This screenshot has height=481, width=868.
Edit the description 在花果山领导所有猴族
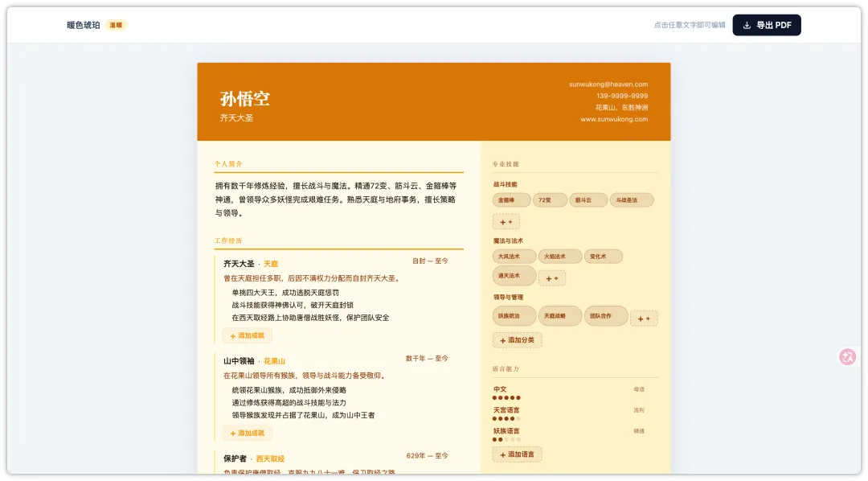pyautogui.click(x=305, y=376)
